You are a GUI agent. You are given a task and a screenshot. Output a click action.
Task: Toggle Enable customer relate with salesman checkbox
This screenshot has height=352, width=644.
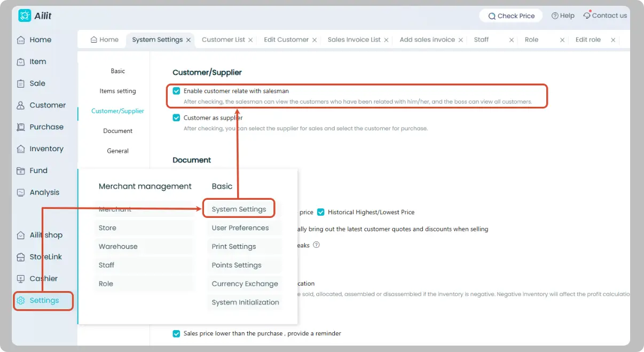(176, 91)
